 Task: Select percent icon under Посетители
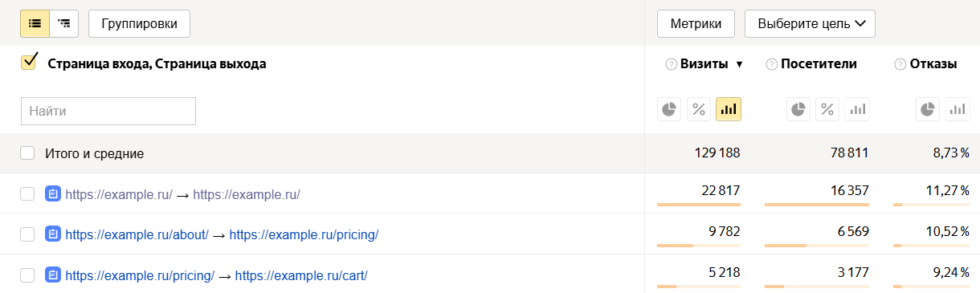click(x=827, y=109)
